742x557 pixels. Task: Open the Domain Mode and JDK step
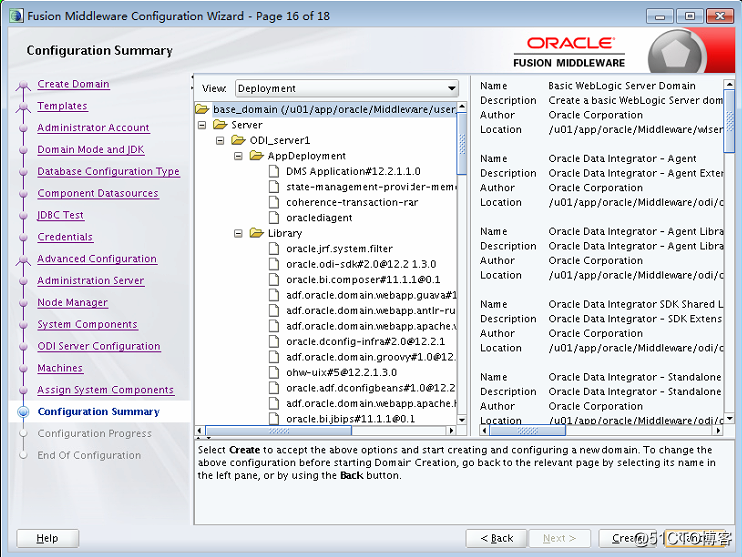click(91, 149)
